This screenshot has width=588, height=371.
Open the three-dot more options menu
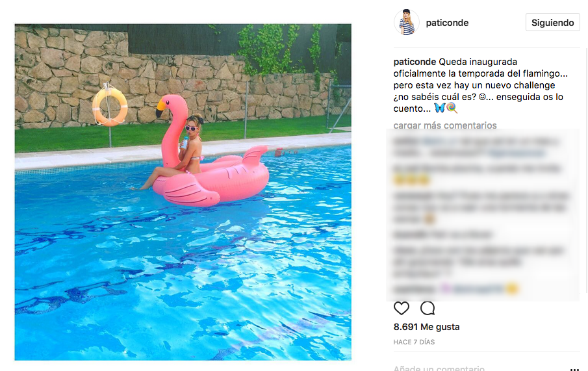pyautogui.click(x=574, y=369)
